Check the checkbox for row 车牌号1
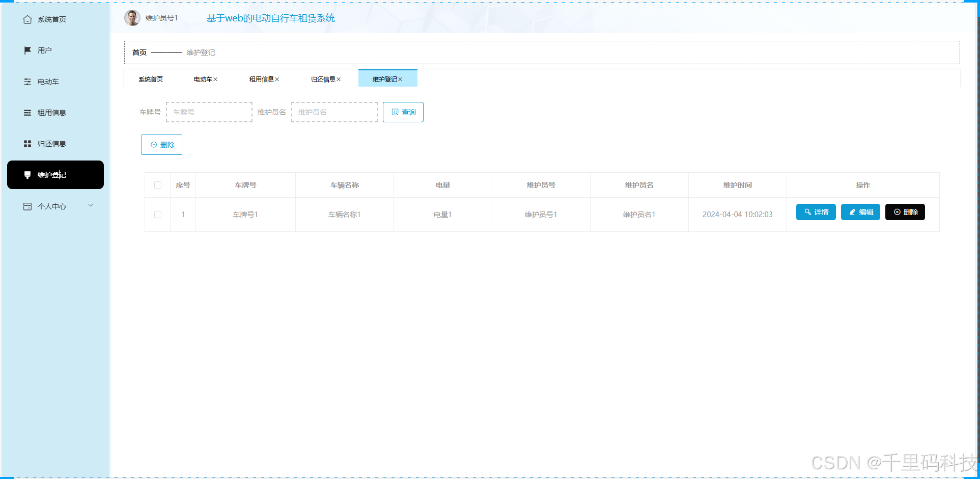Image resolution: width=980 pixels, height=479 pixels. click(x=158, y=215)
